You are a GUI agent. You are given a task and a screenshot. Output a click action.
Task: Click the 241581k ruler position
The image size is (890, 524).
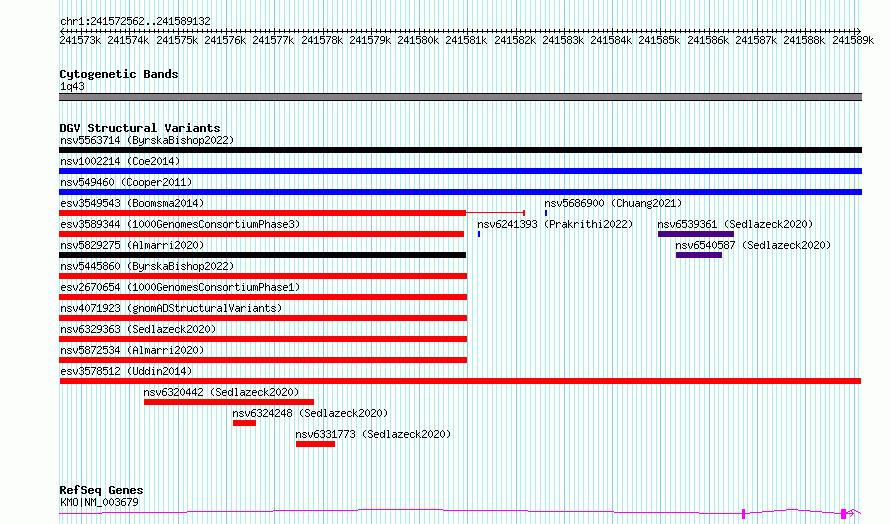[466, 40]
